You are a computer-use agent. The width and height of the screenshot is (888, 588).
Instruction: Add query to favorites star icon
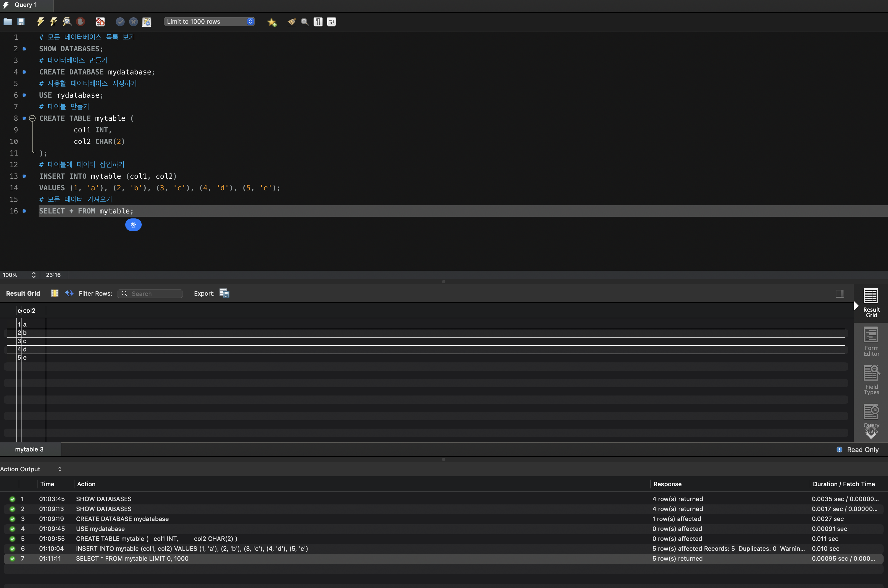click(272, 22)
